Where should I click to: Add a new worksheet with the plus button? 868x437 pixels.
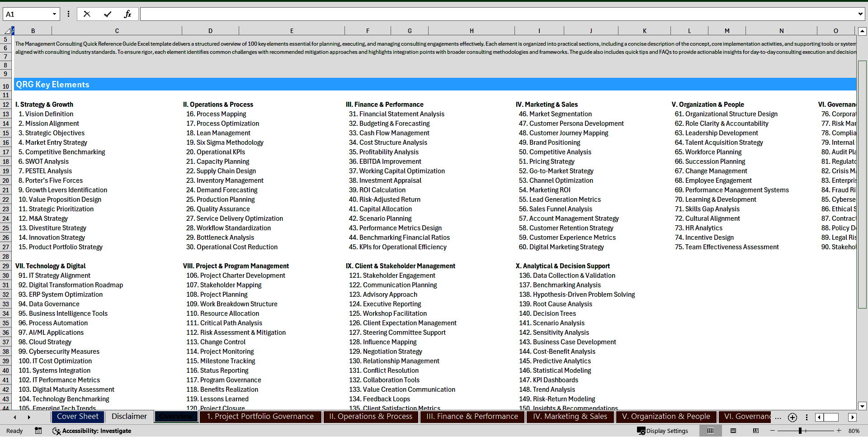[x=792, y=418]
